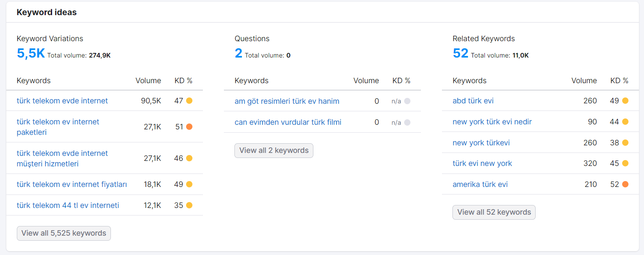Click orange KD dot for 'amerika türk evi'
Screen dimensions: 644x255
(625, 184)
